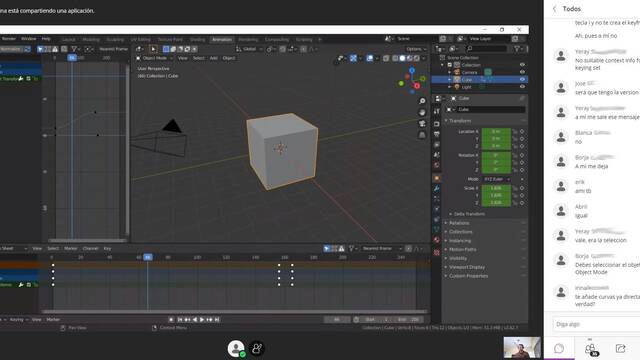
Task: Click the pan view hand icon
Action: tap(422, 112)
